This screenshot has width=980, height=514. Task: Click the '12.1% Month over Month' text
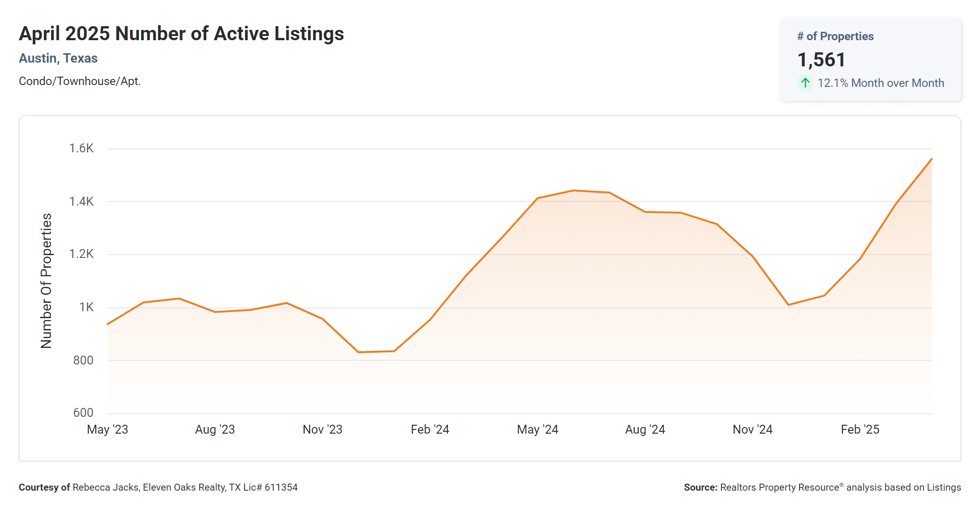point(880,83)
